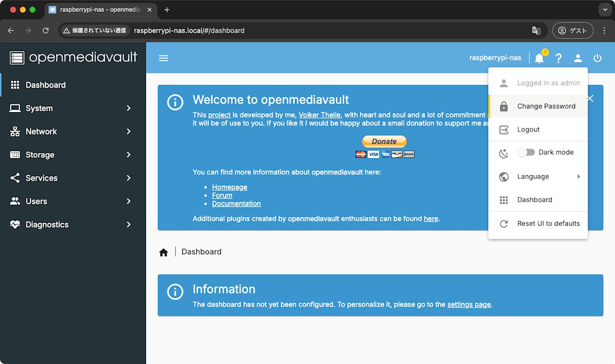Select Reset UI to defaults

(538, 224)
